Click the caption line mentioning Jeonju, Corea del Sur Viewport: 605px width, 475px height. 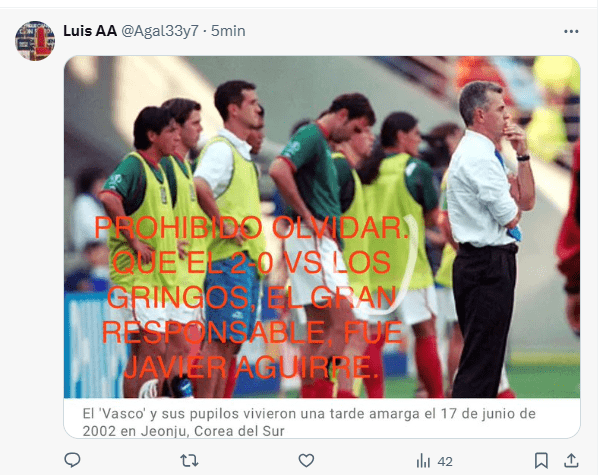[184, 431]
